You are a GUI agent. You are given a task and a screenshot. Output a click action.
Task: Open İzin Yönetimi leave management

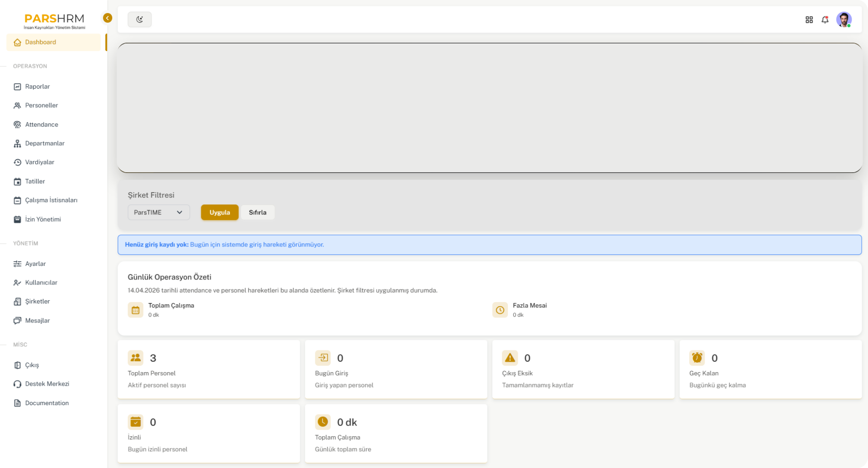pyautogui.click(x=43, y=219)
